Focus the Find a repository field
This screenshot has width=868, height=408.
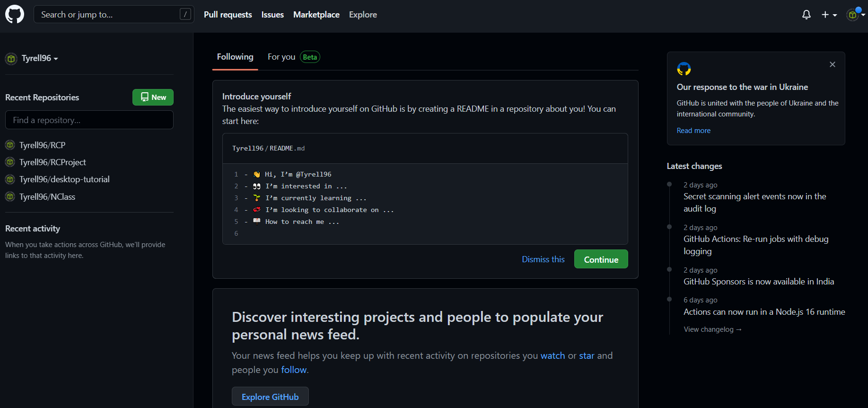point(89,120)
